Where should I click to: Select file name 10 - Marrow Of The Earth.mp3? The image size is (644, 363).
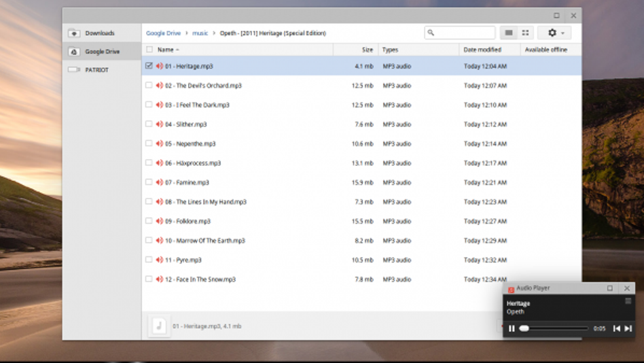point(205,241)
